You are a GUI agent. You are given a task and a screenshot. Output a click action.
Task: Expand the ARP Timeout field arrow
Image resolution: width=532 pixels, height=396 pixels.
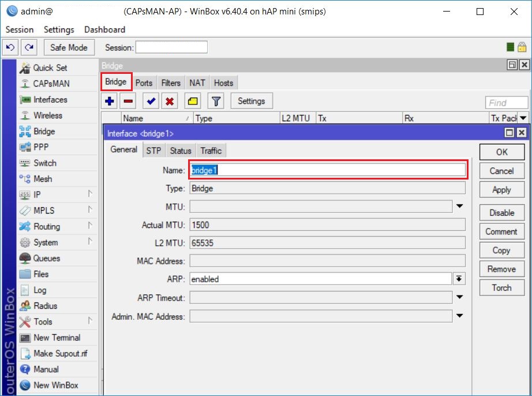pos(460,297)
